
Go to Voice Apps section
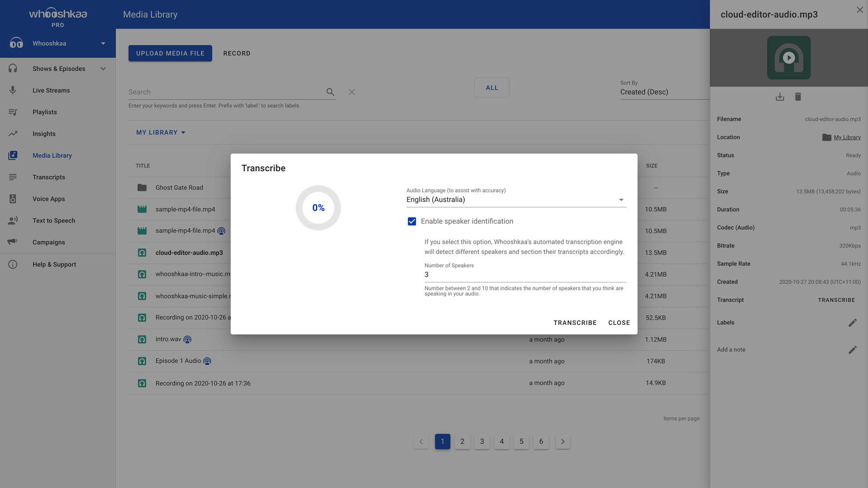(x=49, y=199)
